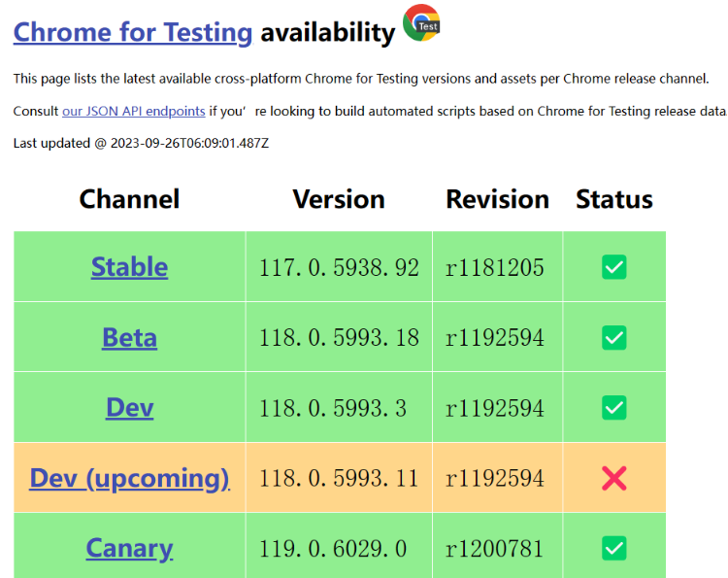Click the green checkmark in Stable row
This screenshot has width=728, height=578.
[x=613, y=267]
